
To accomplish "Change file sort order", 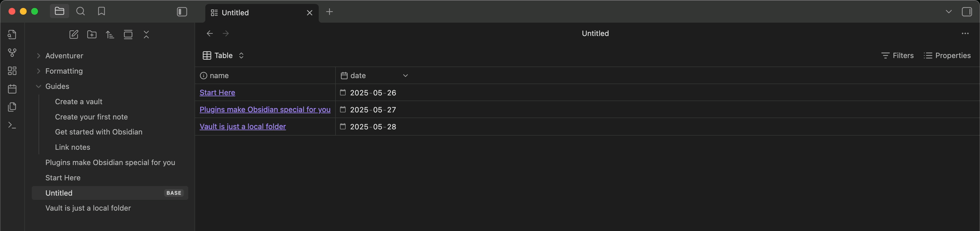I will [110, 35].
